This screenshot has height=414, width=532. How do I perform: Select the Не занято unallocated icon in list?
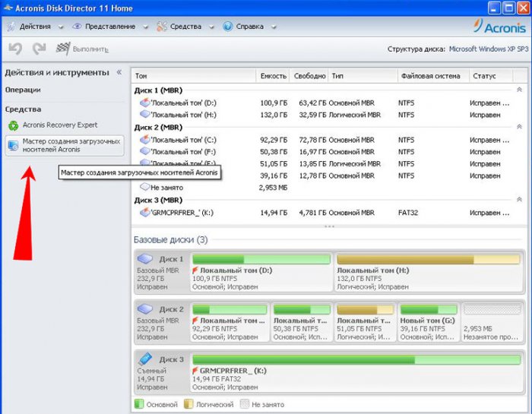pyautogui.click(x=145, y=187)
